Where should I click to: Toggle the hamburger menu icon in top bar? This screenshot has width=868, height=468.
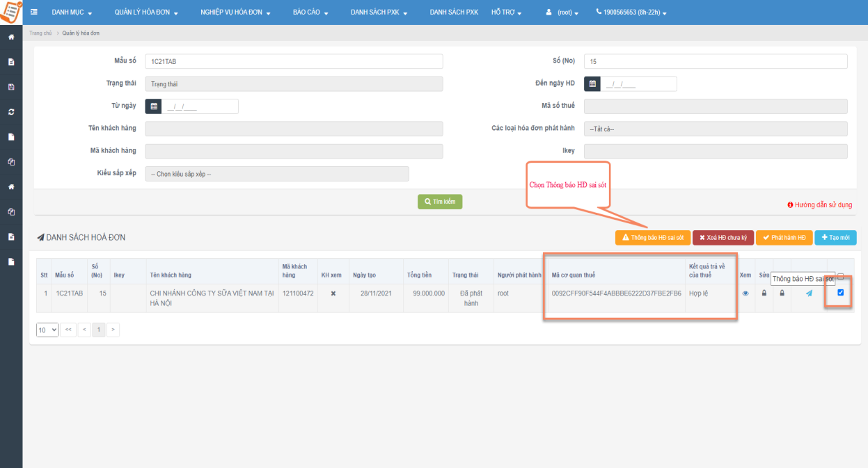click(34, 13)
